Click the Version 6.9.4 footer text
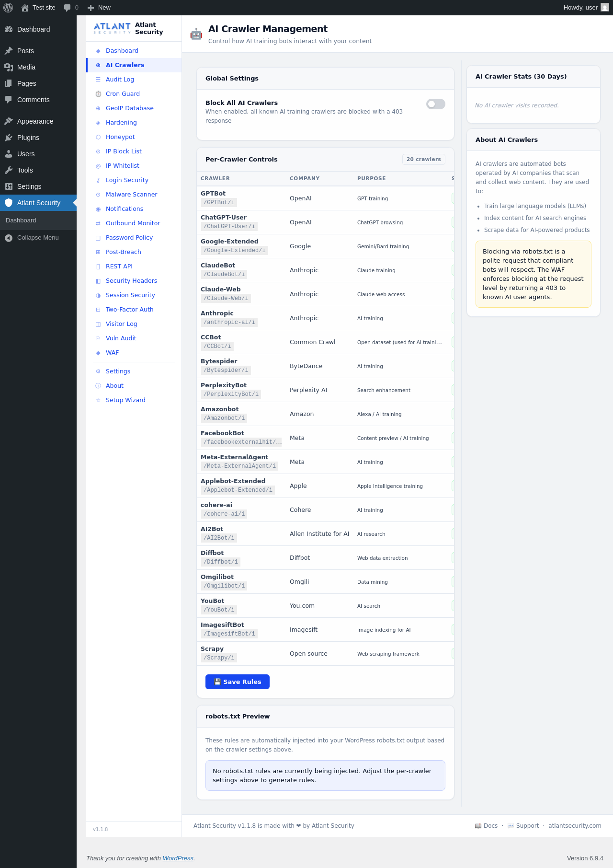The width and height of the screenshot is (613, 868). point(585,858)
